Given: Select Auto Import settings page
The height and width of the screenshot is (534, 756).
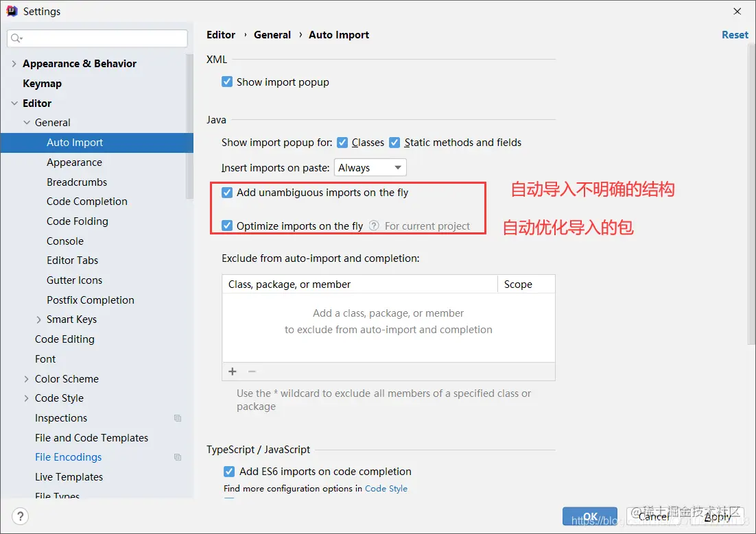Looking at the screenshot, I should point(97,143).
